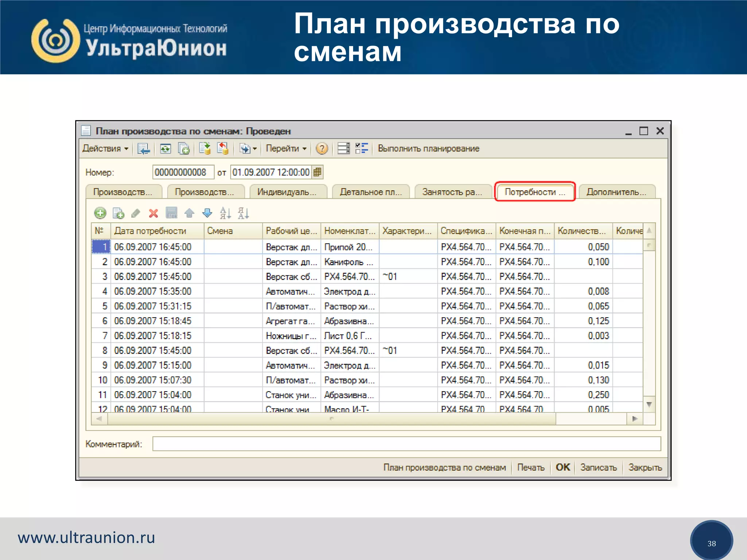The width and height of the screenshot is (747, 560).
Task: Maximize the План производства по сменам window
Action: pyautogui.click(x=644, y=131)
